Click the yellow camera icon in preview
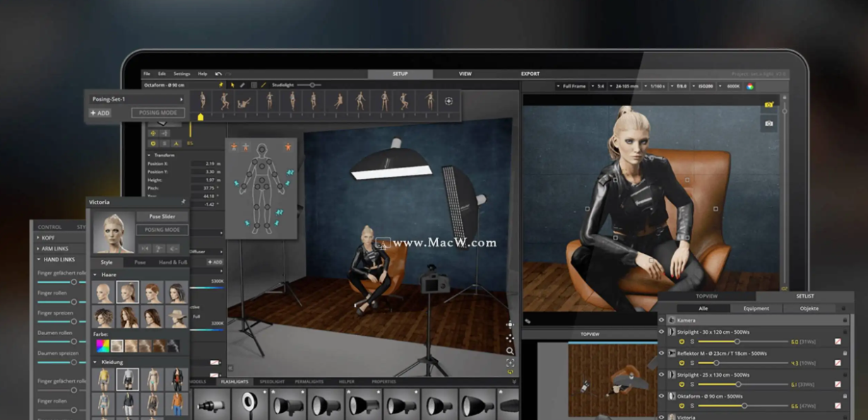This screenshot has width=868, height=420. [769, 105]
